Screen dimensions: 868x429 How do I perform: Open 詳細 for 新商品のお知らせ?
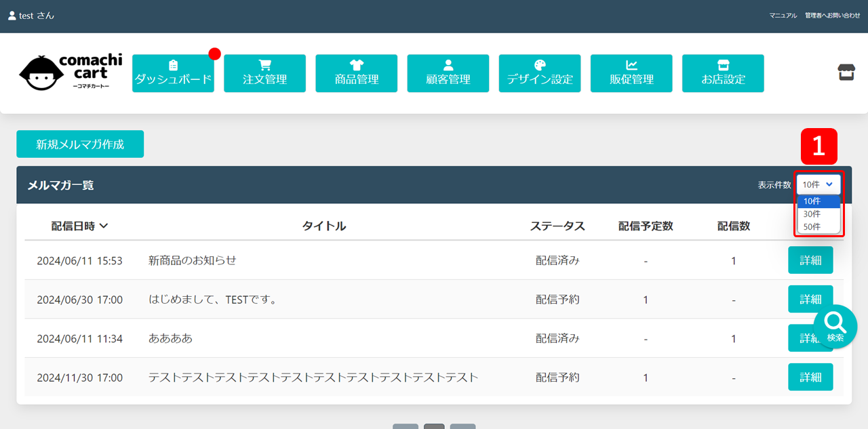tap(810, 260)
